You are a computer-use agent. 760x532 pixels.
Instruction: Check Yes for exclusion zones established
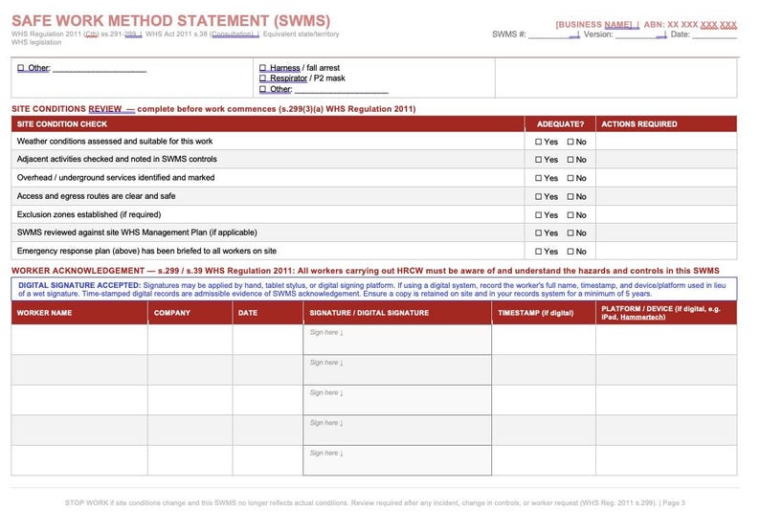point(538,215)
